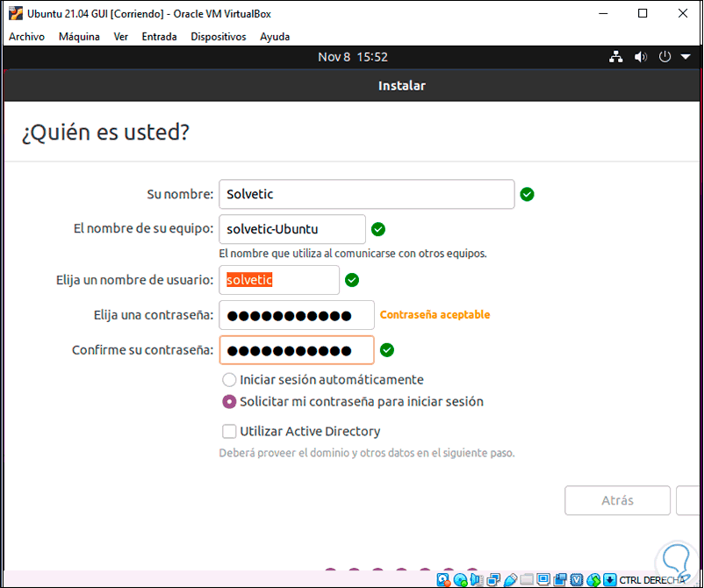Click the hint El nombre que utiliza al comunicarse
The height and width of the screenshot is (588, 704).
coord(353,254)
